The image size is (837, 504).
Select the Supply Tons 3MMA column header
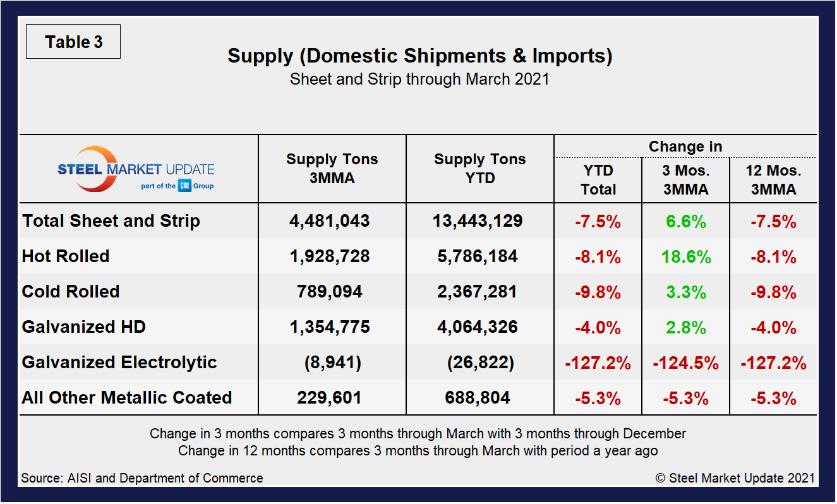pyautogui.click(x=332, y=169)
